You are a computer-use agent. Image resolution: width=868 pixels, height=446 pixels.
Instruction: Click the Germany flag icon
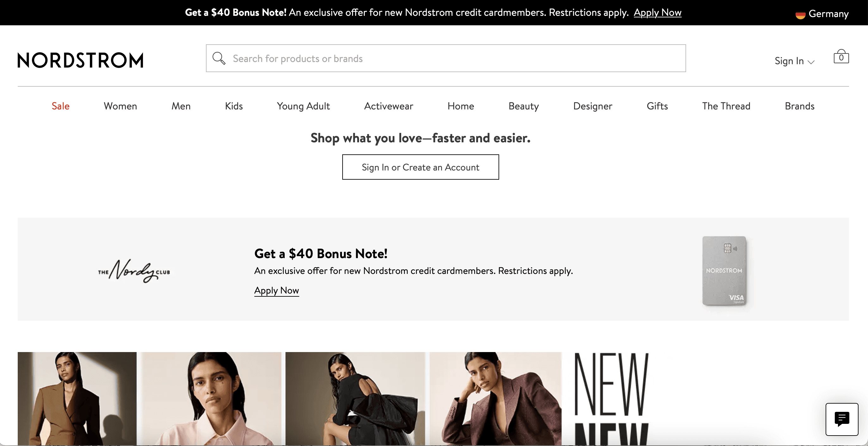800,15
